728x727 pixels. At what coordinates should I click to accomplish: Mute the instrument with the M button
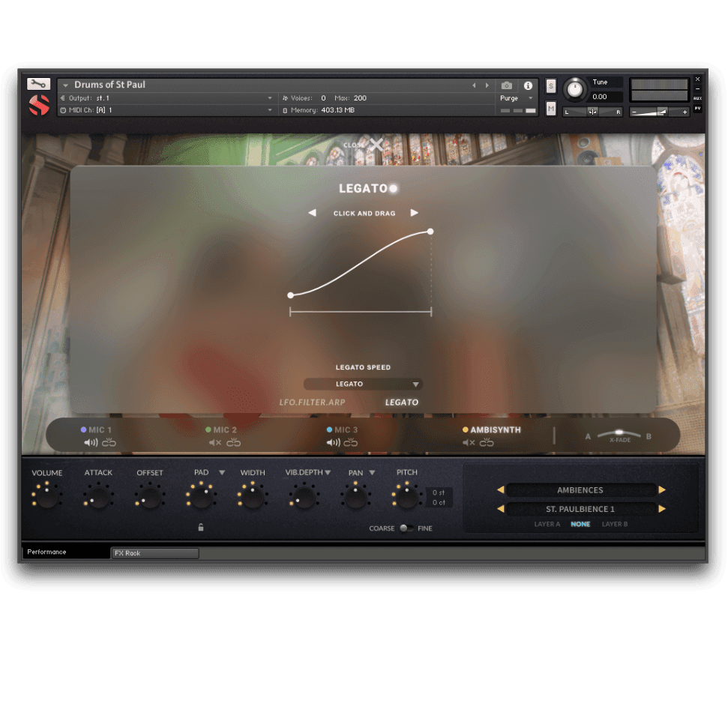click(x=550, y=109)
